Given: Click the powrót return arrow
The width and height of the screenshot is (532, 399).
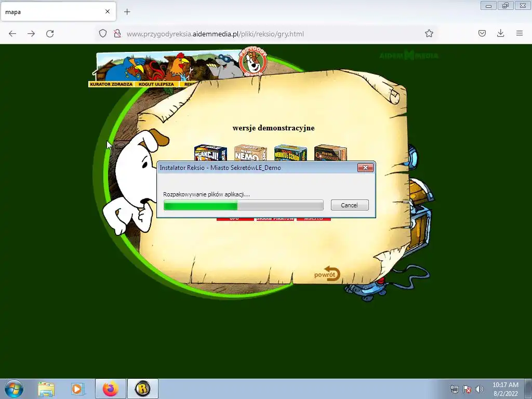Looking at the screenshot, I should pyautogui.click(x=327, y=274).
